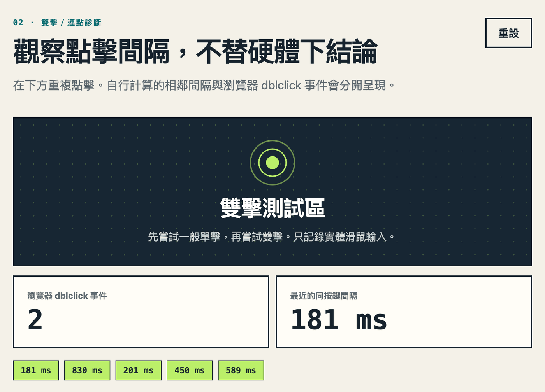This screenshot has height=392, width=545.
Task: Select the 450 ms interval chip
Action: 190,370
